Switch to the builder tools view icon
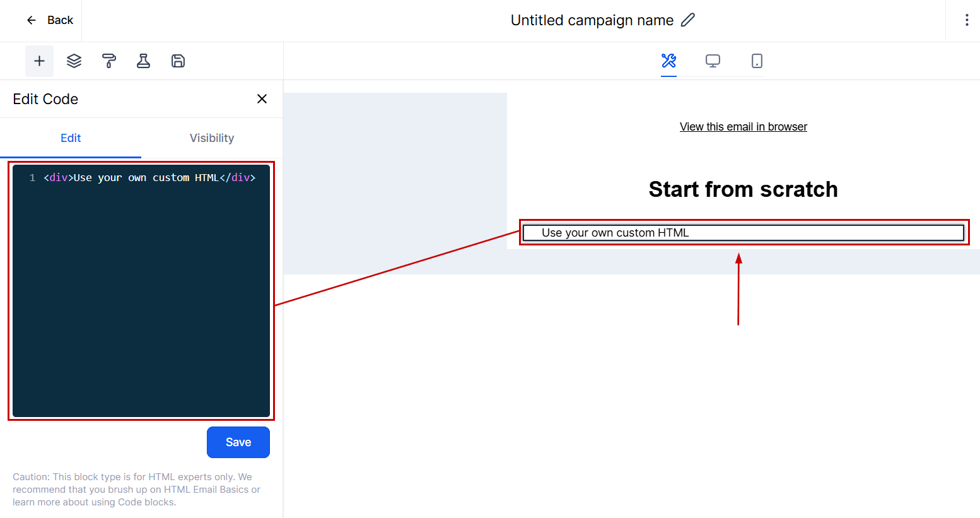The image size is (980, 518). point(668,61)
